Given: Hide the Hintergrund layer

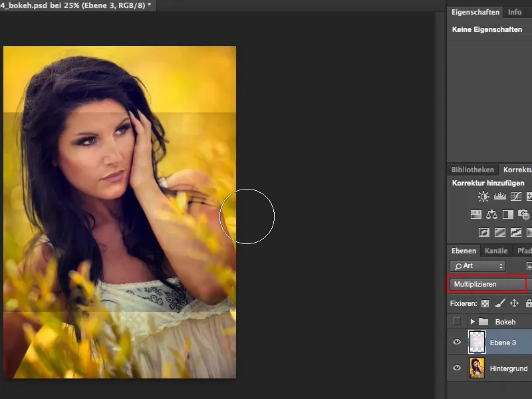Looking at the screenshot, I should [x=457, y=368].
